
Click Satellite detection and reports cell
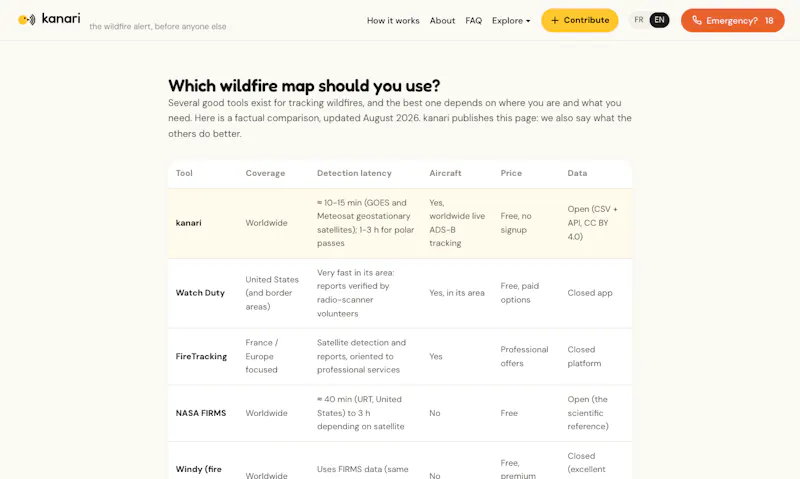[361, 356]
